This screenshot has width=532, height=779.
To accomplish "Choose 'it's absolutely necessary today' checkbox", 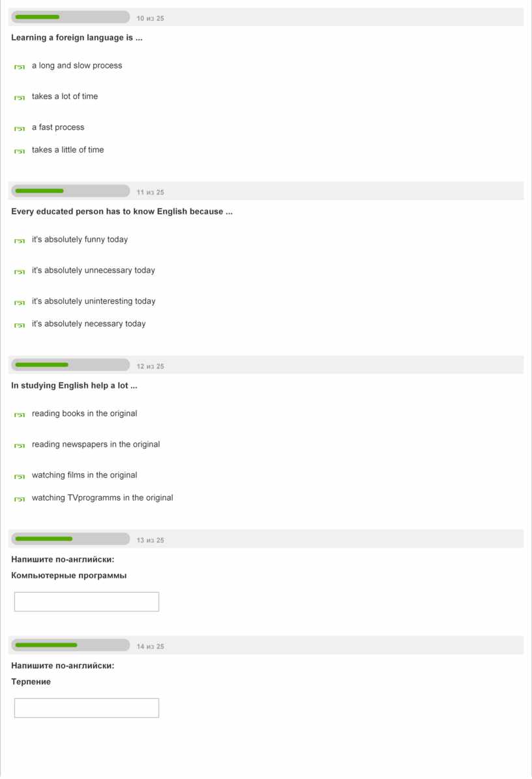I will click(20, 325).
